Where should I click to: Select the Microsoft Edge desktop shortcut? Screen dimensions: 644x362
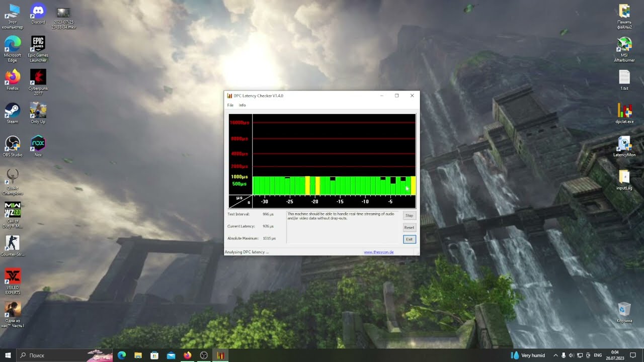pos(13,49)
